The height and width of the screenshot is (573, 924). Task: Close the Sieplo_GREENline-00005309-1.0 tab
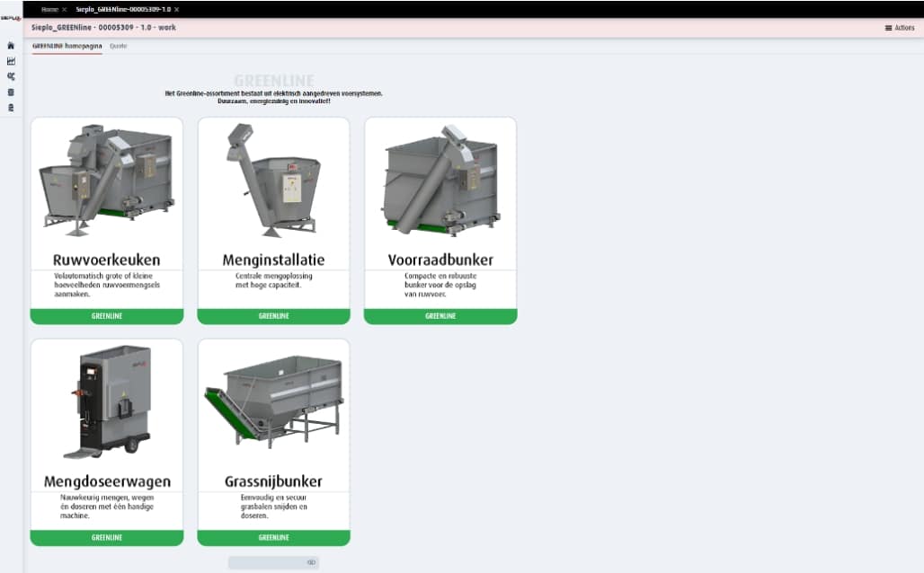[x=177, y=9]
